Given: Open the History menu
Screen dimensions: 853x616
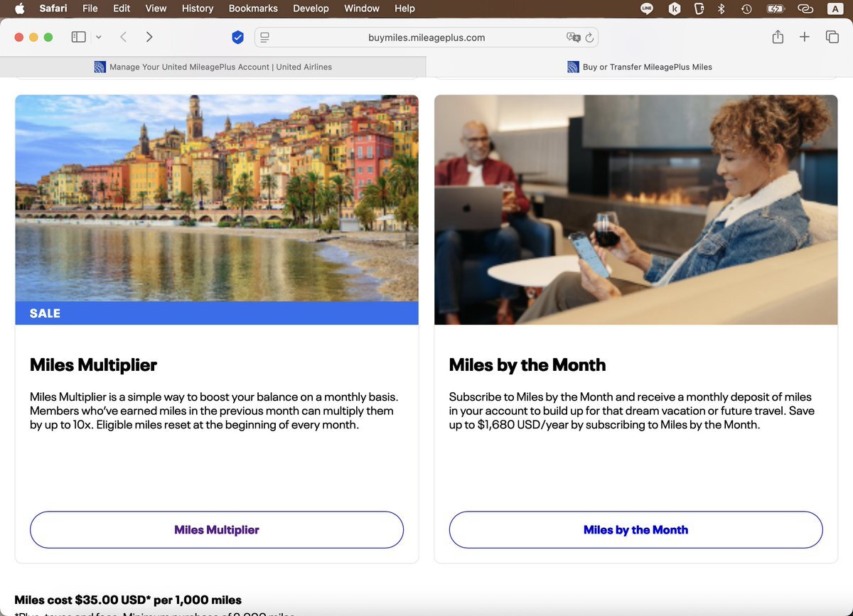Looking at the screenshot, I should pos(198,9).
